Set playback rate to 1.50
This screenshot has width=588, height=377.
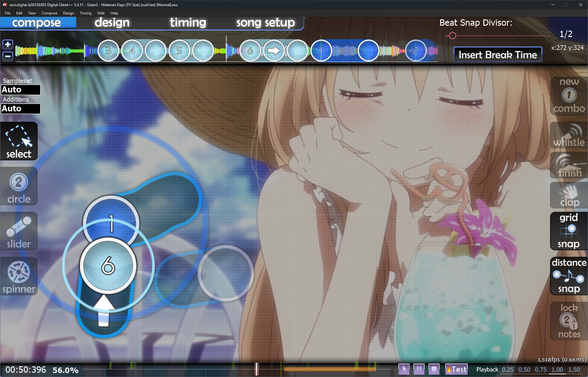point(574,370)
